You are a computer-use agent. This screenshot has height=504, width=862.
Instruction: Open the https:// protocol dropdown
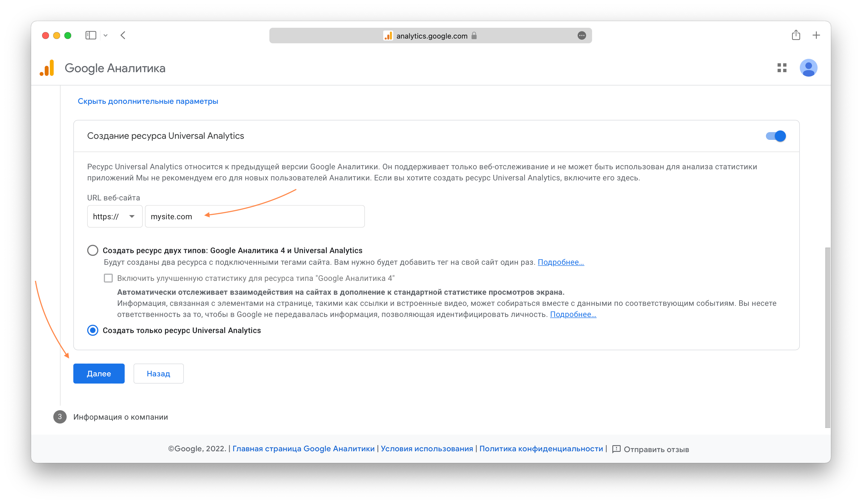115,216
